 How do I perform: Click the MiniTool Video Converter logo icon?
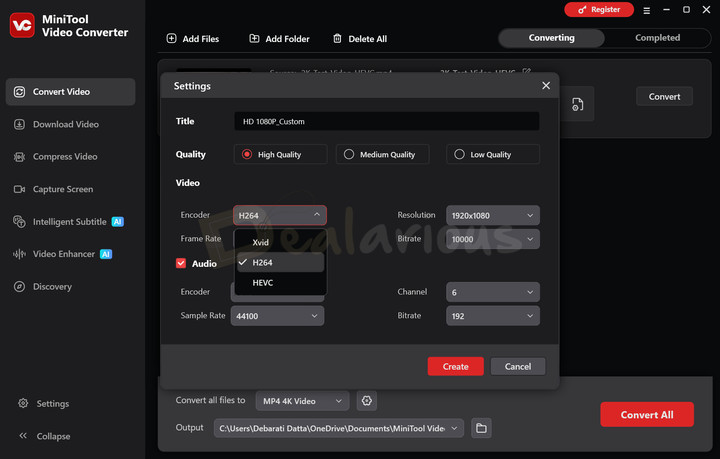[22, 25]
